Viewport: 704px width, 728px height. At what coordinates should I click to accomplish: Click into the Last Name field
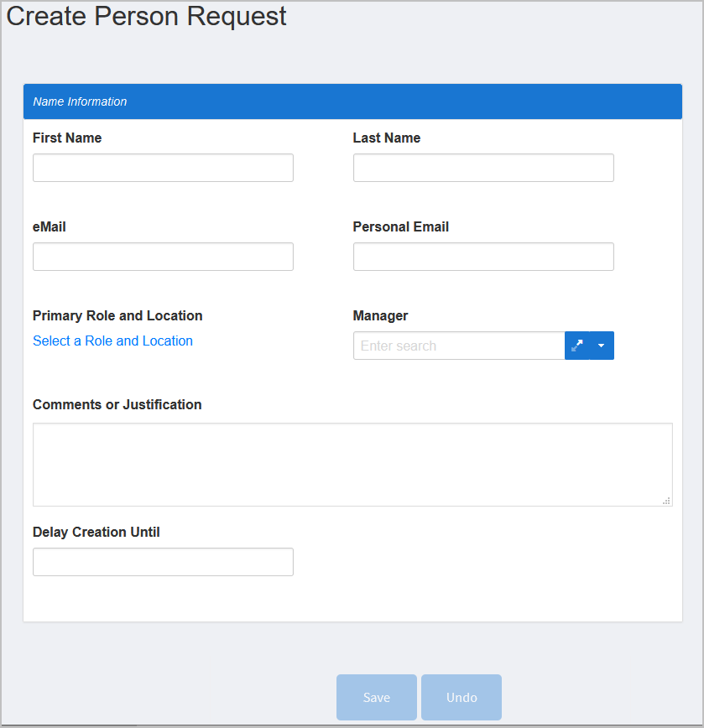483,168
